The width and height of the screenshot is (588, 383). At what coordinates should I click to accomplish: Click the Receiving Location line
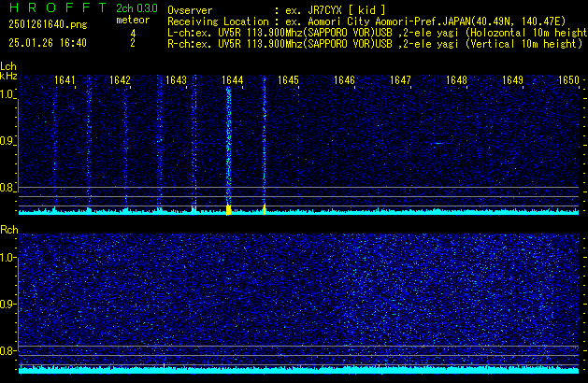point(366,21)
